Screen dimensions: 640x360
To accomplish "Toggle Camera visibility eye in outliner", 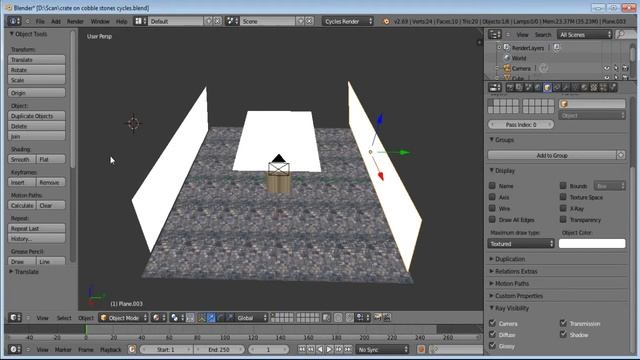I will [x=607, y=68].
